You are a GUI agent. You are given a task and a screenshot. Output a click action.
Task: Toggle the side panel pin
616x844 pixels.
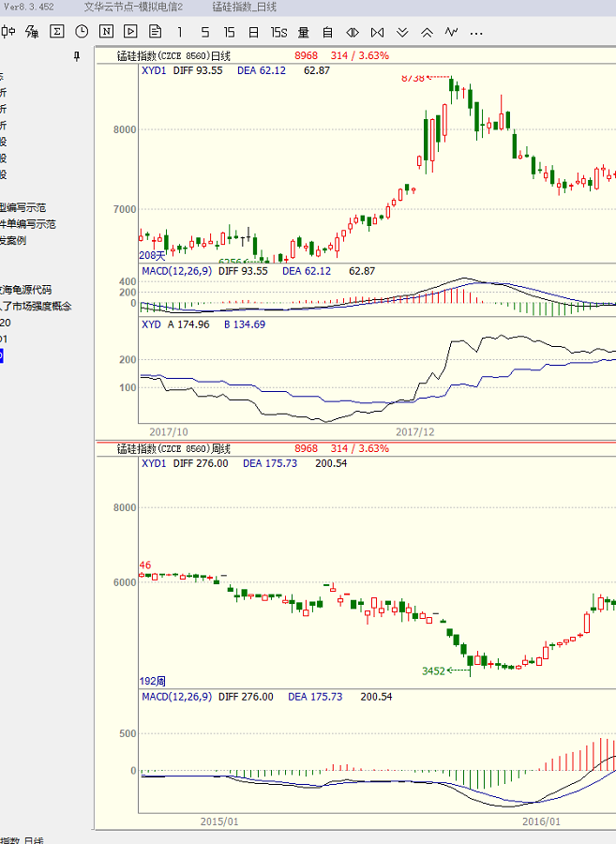pyautogui.click(x=77, y=57)
